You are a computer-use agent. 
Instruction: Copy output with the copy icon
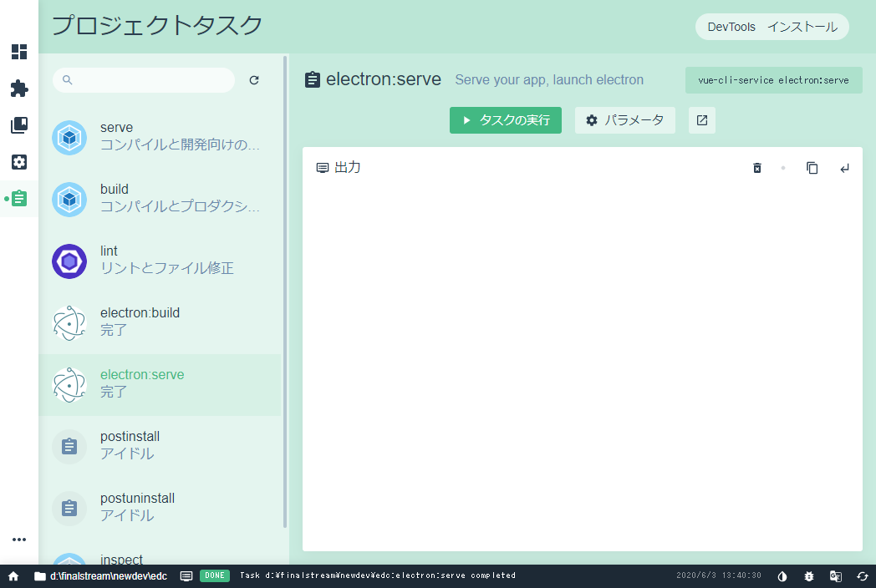click(x=812, y=168)
